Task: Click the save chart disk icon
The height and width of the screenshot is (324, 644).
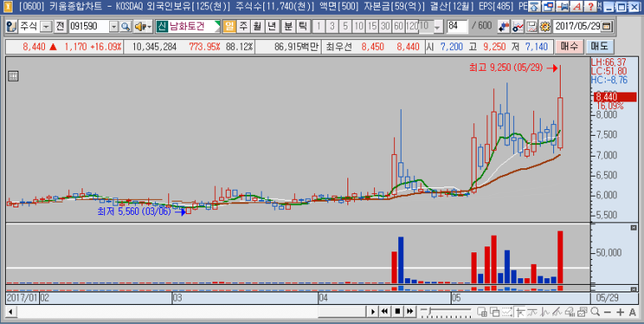Action: (x=532, y=27)
